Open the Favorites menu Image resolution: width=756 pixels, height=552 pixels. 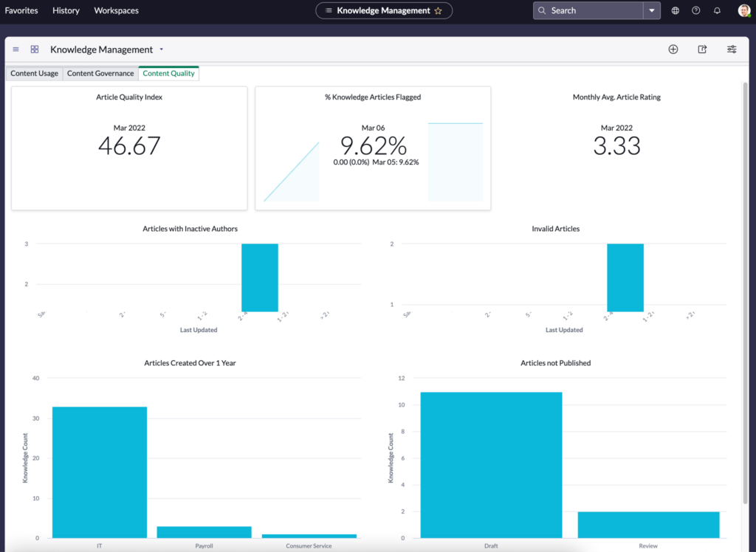pyautogui.click(x=21, y=10)
